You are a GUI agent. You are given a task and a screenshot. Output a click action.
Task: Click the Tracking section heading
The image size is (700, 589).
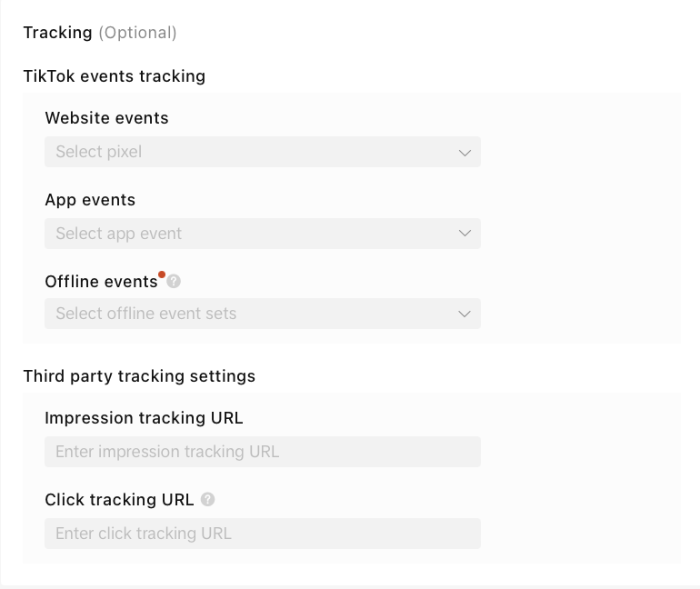[57, 33]
